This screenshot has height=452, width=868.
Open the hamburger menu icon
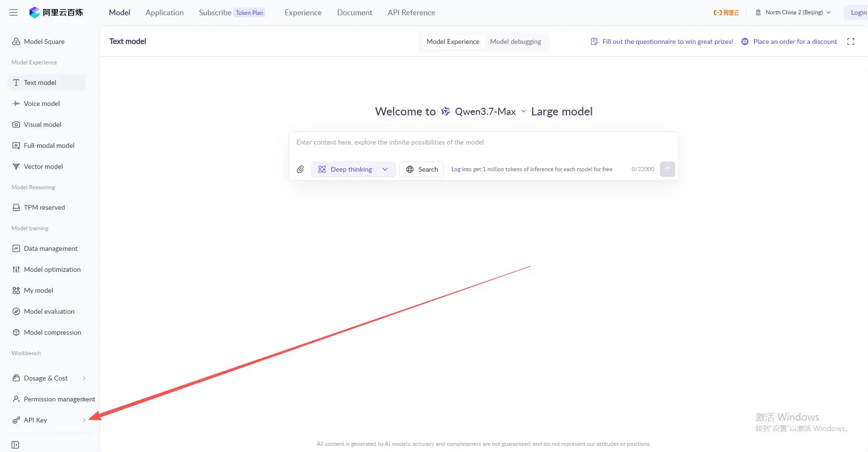tap(13, 12)
